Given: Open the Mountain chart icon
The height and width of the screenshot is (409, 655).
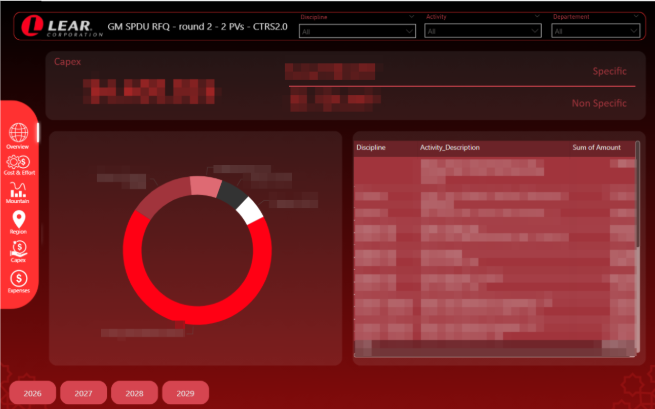Looking at the screenshot, I should (x=18, y=190).
